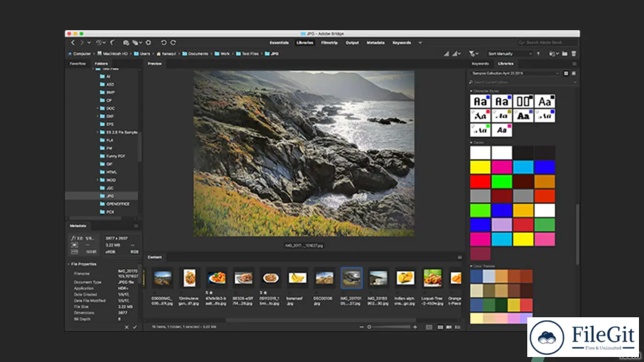This screenshot has width=644, height=362.
Task: Click Documents in the path bar
Action: pos(195,54)
